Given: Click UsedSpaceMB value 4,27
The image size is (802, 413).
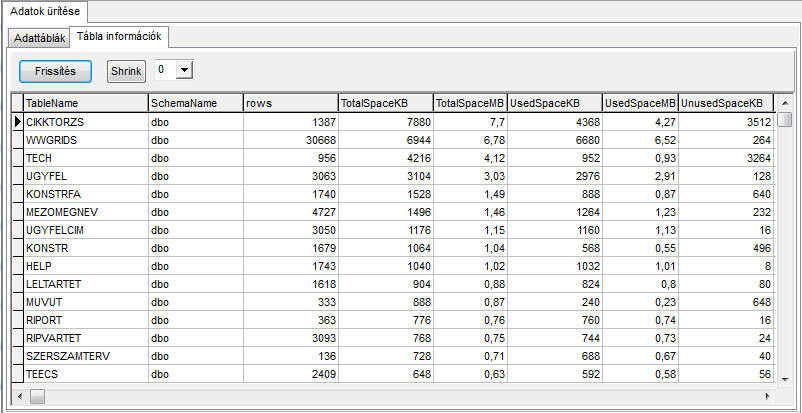Looking at the screenshot, I should (640, 122).
